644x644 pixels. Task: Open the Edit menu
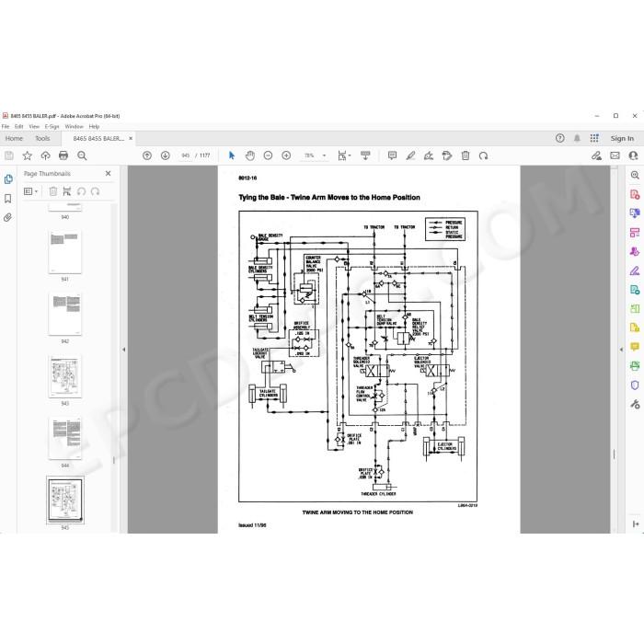[19, 127]
